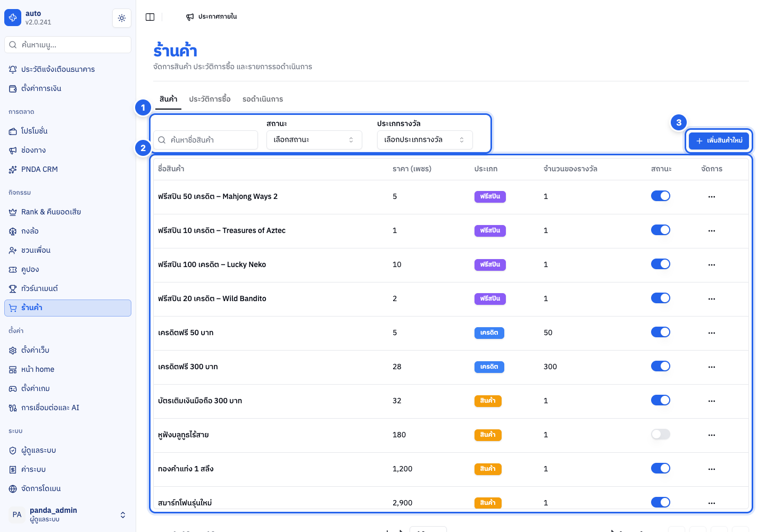766x532 pixels.
Task: Open PNDA CRM sparkle icon in sidebar
Action: pyautogui.click(x=13, y=169)
